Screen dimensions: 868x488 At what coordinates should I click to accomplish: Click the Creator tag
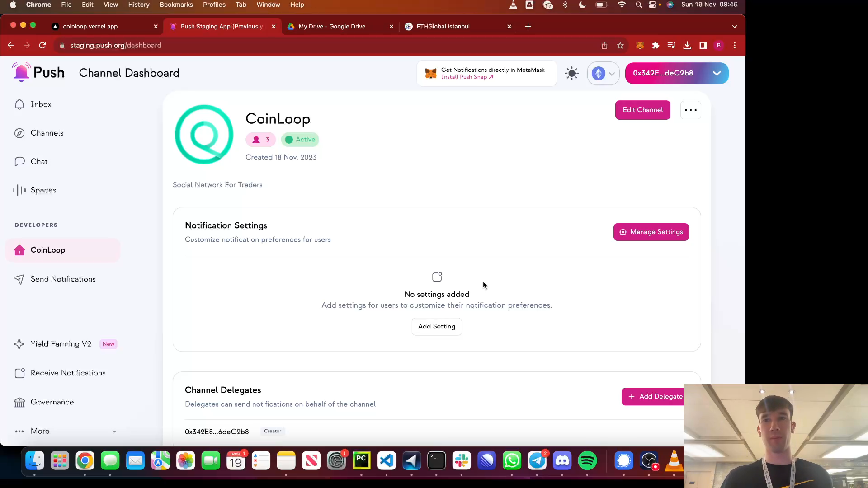[273, 432]
